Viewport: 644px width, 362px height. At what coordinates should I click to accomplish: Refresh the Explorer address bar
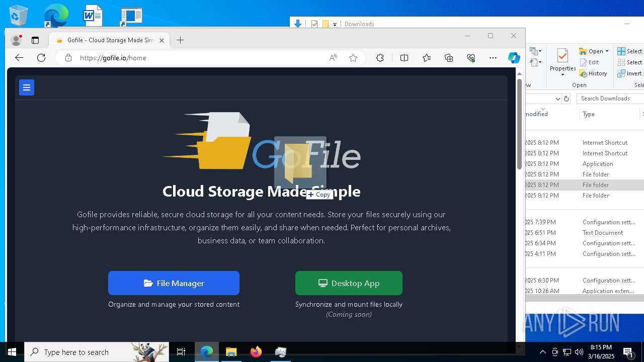[566, 99]
